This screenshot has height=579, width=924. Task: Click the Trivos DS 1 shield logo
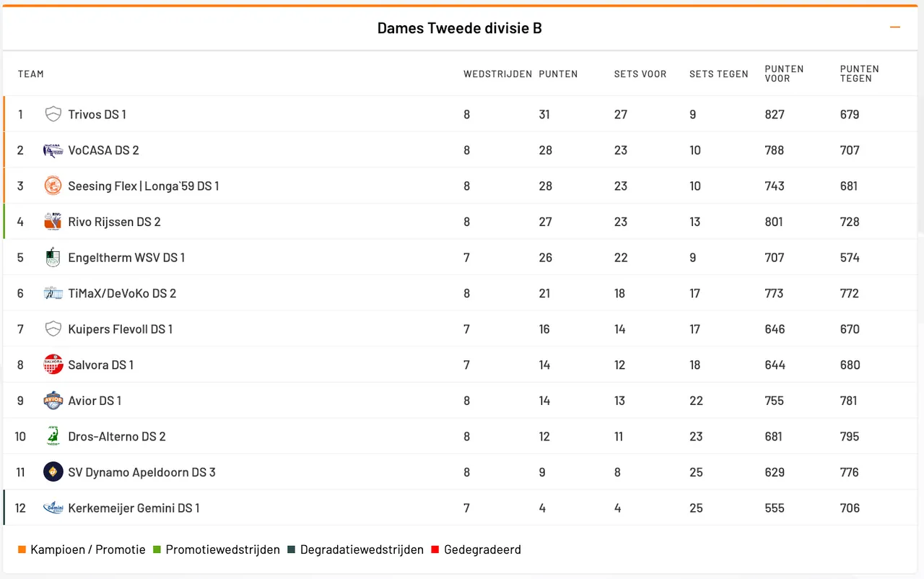(53, 114)
